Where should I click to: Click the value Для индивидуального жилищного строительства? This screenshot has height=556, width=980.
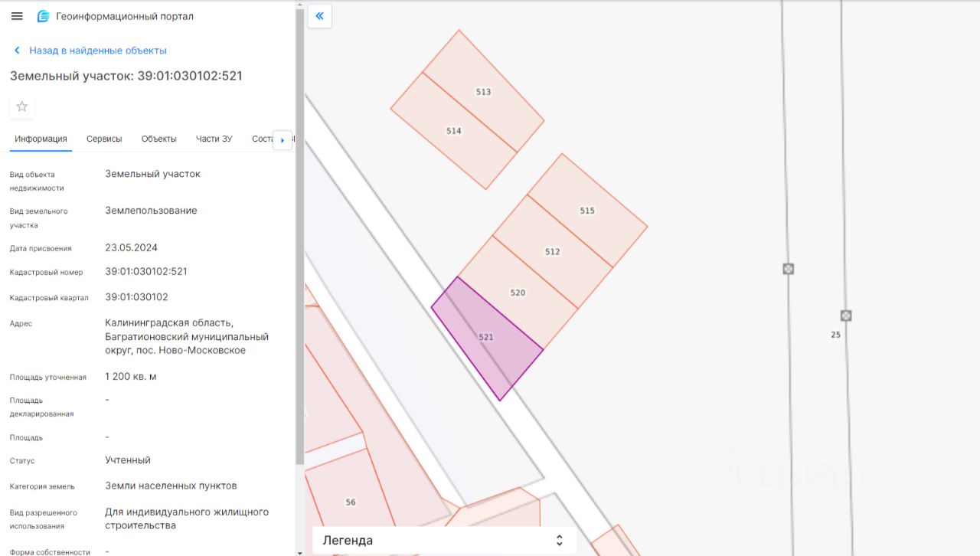(187, 518)
